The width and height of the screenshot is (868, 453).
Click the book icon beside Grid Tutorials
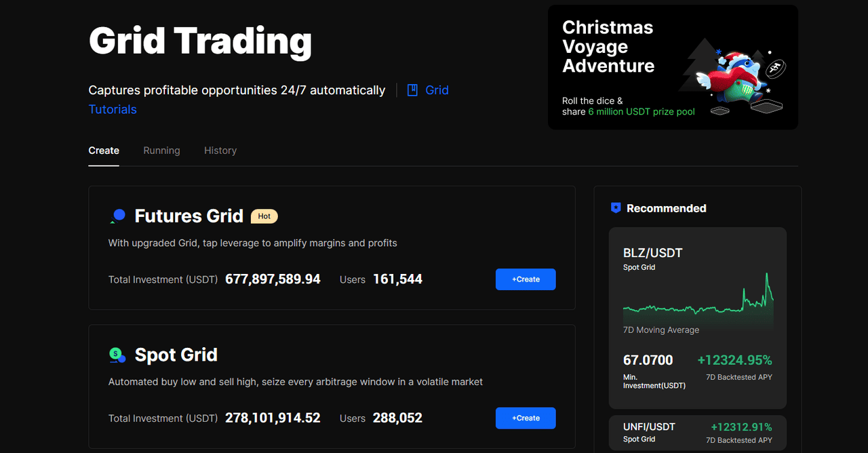pos(412,90)
